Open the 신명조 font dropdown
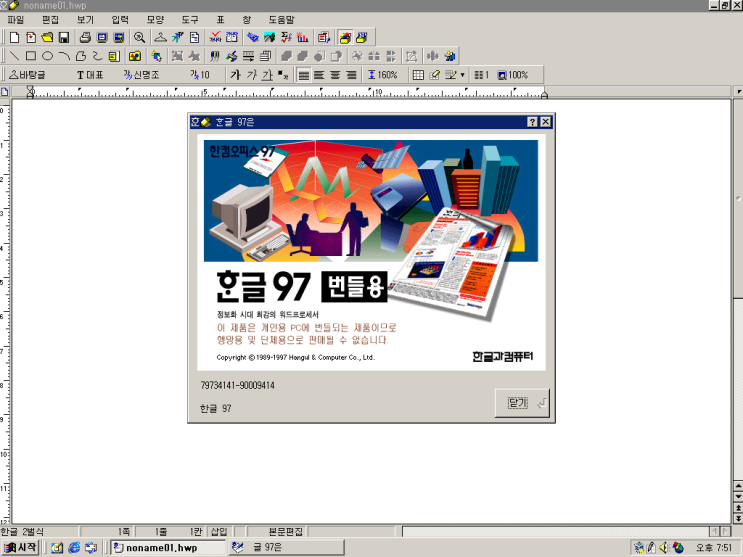Screen dimensions: 743x557 pyautogui.click(x=141, y=75)
